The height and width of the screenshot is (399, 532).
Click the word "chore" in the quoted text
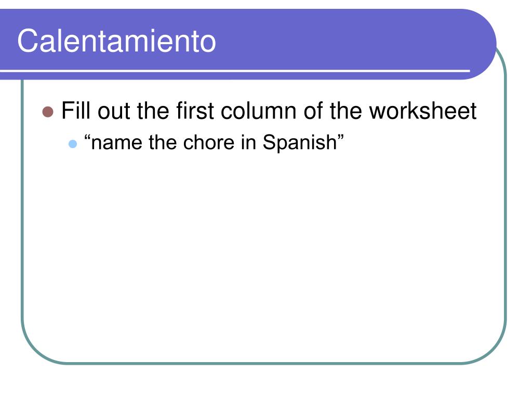209,142
